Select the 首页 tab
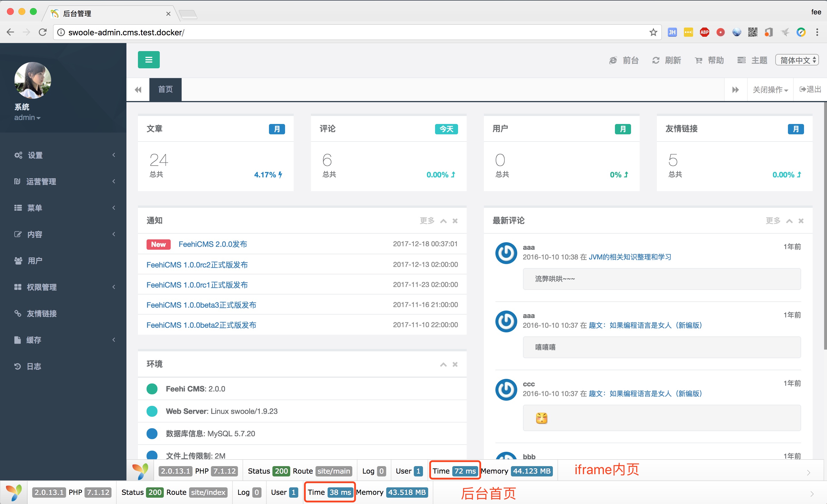The width and height of the screenshot is (827, 504). (166, 90)
